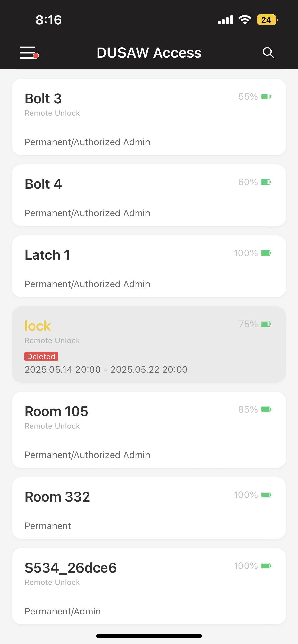The image size is (298, 644).
Task: Tap the DUSAW Access header title
Action: pyautogui.click(x=149, y=53)
